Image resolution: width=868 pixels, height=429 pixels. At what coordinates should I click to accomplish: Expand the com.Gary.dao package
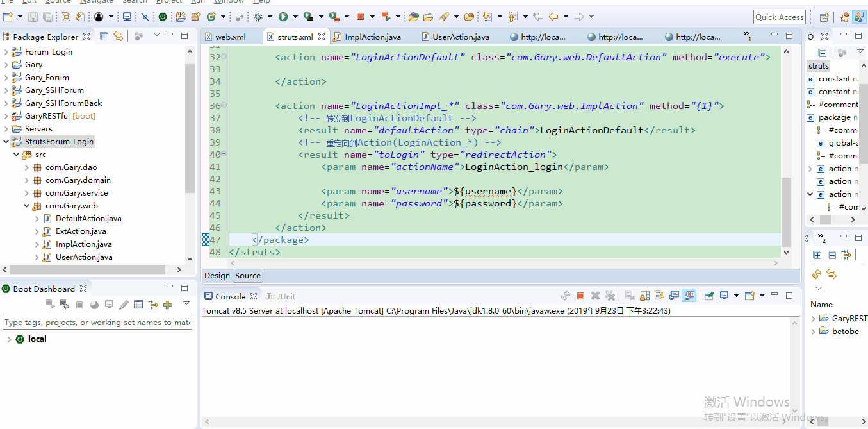27,167
